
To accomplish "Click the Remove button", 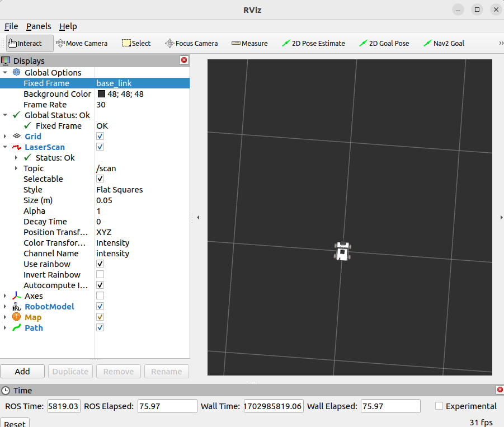I will (x=118, y=372).
